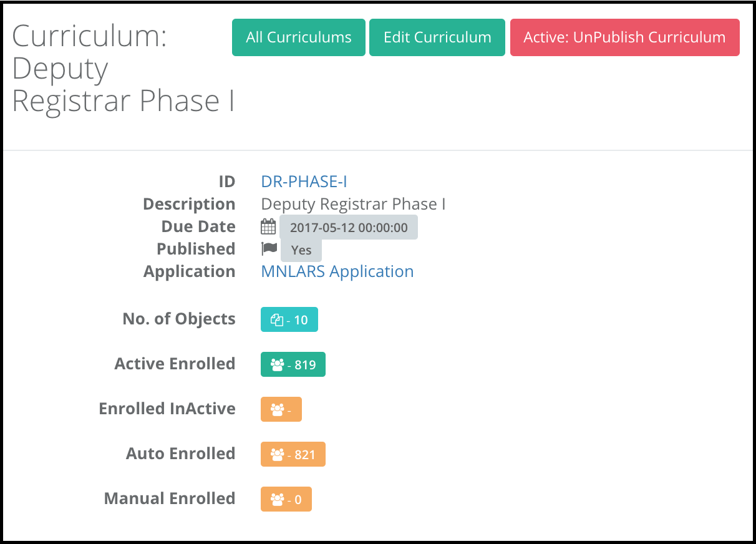The image size is (756, 544).
Task: Click the Deputy Registrar Phase I description text
Action: click(353, 204)
